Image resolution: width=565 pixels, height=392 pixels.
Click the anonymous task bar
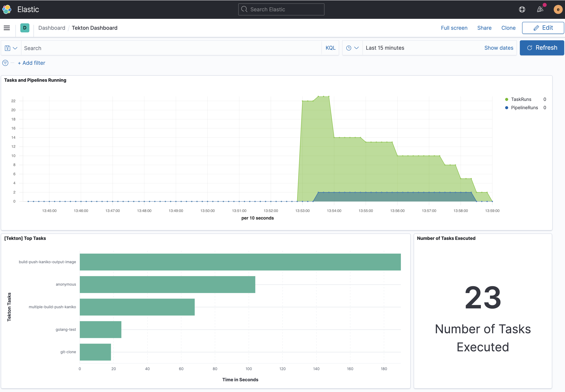(x=168, y=284)
